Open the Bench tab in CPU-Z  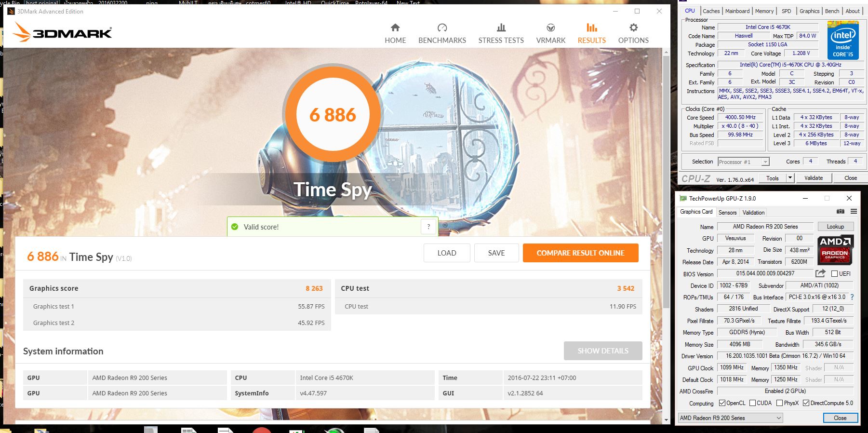832,11
